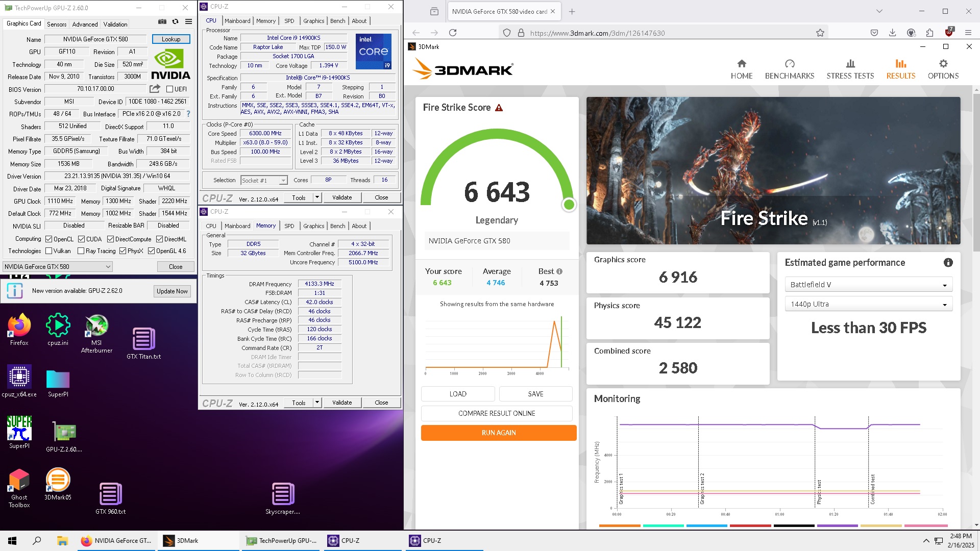Open Graphics tab in the bottom CPU-Z window
The height and width of the screenshot is (551, 980).
313,226
